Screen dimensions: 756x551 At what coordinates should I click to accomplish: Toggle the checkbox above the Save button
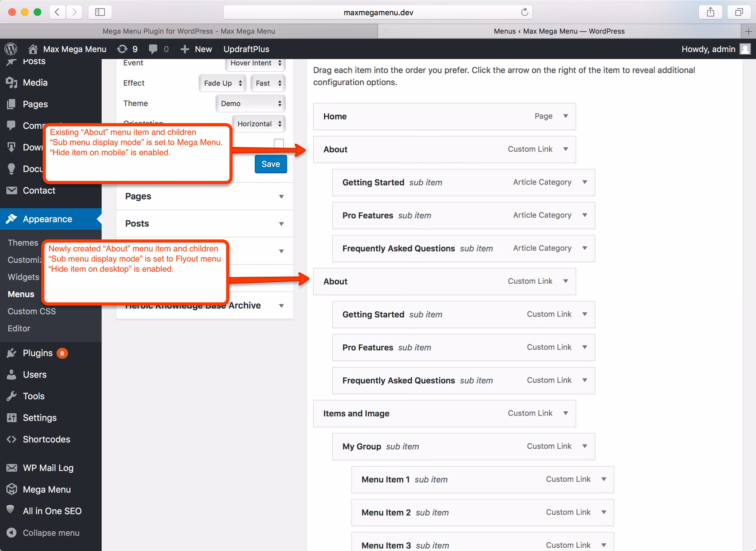279,143
